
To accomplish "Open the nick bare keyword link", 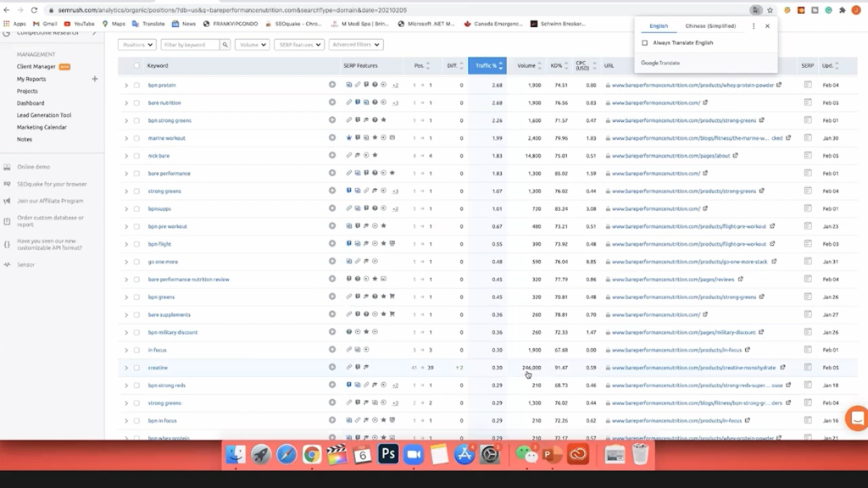I will (159, 156).
